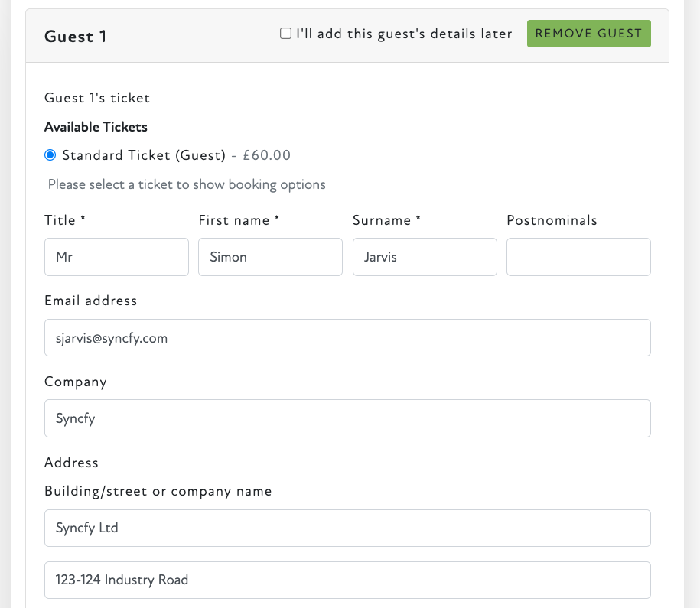
Task: Select the Standard Ticket (Guest) radio button
Action: click(50, 155)
